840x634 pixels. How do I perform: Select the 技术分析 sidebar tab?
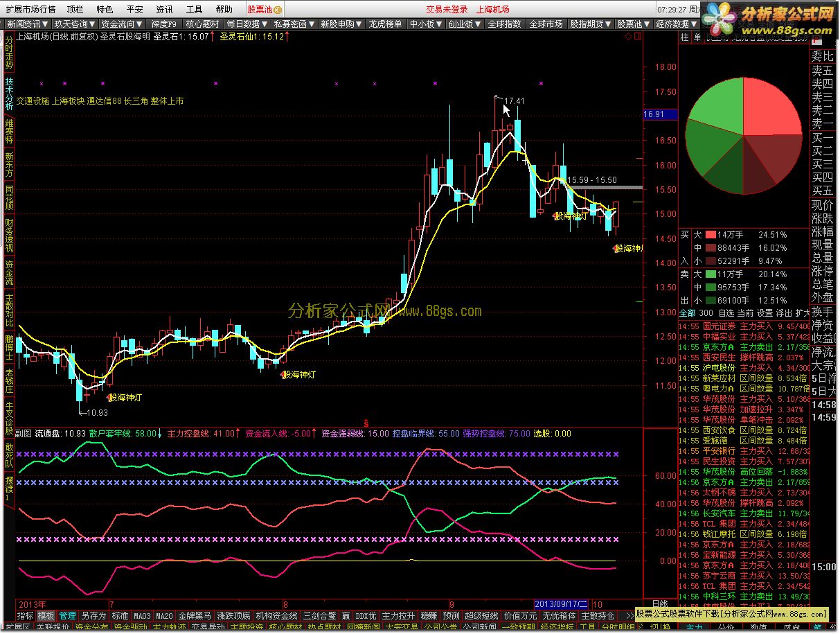tap(9, 94)
